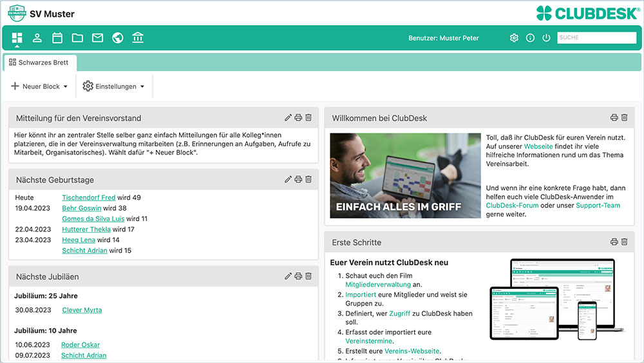Delete the Nächste Geburtstage block
Image resolution: width=644 pixels, height=363 pixels.
tap(308, 179)
